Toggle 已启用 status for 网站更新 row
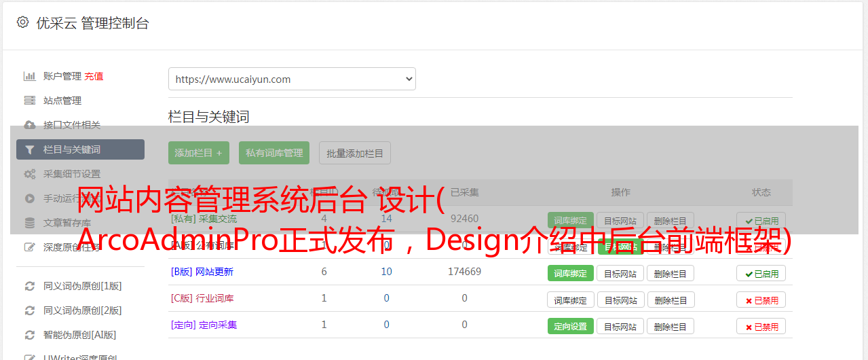The image size is (868, 360). pyautogui.click(x=761, y=273)
